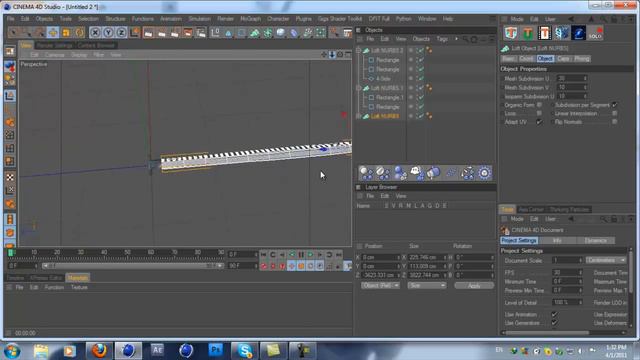
Task: Open the Size mode dropdown
Action: [x=427, y=285]
